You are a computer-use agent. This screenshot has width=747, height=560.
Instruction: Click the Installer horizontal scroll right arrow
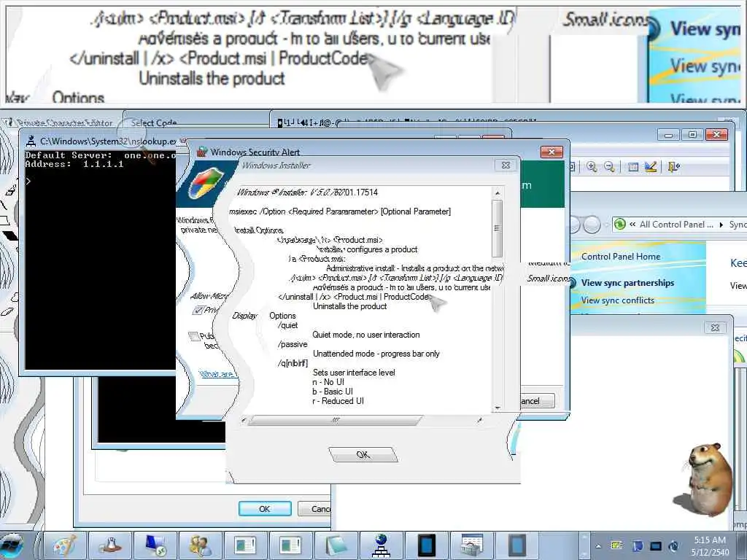(479, 420)
